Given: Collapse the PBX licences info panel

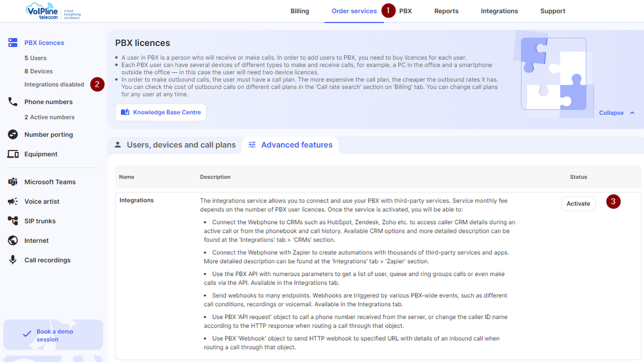Looking at the screenshot, I should (616, 113).
